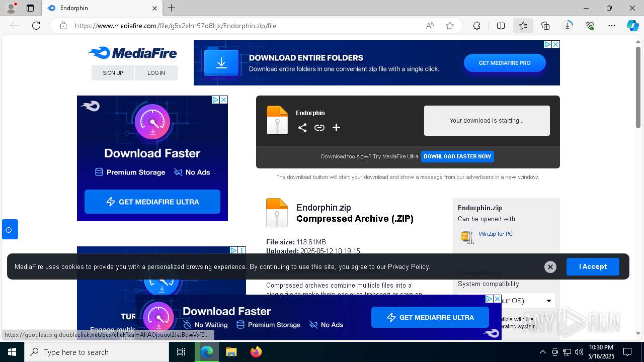Image resolution: width=644 pixels, height=362 pixels.
Task: Click GET MEDIAFIRE ULTRA in left ad
Action: [152, 202]
